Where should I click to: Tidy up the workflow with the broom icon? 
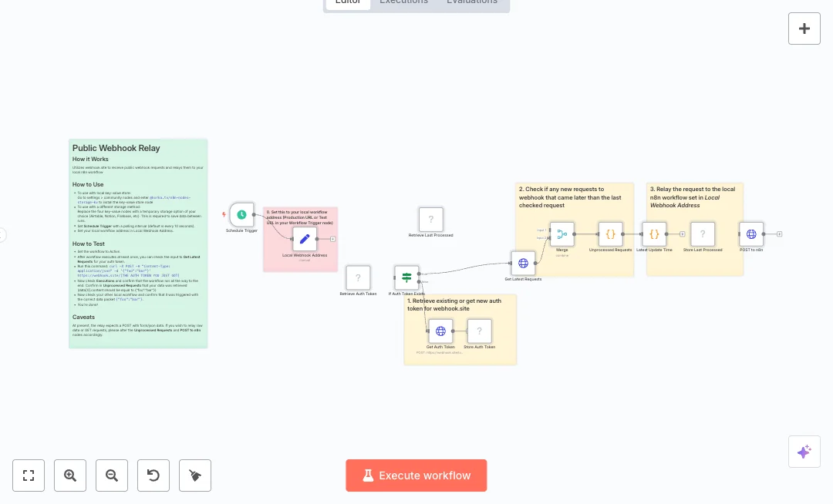[x=195, y=475]
